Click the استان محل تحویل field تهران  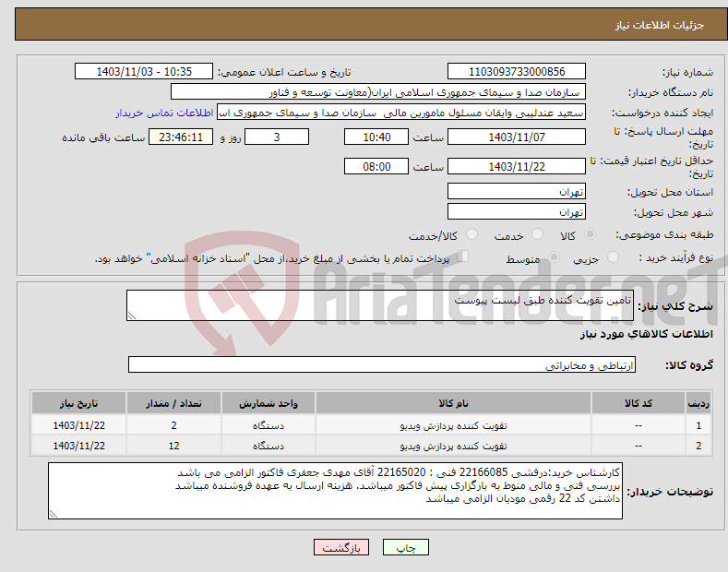click(517, 191)
